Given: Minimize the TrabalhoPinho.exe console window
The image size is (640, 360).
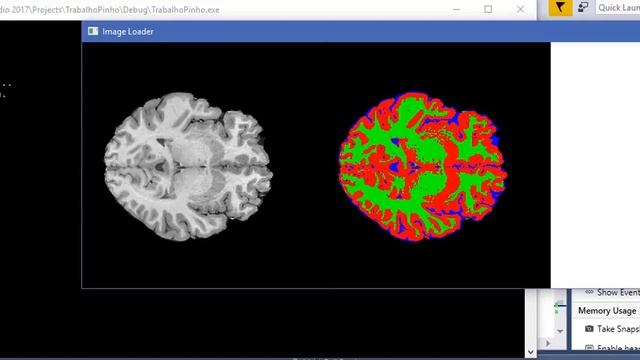Looking at the screenshot, I should click(x=456, y=9).
